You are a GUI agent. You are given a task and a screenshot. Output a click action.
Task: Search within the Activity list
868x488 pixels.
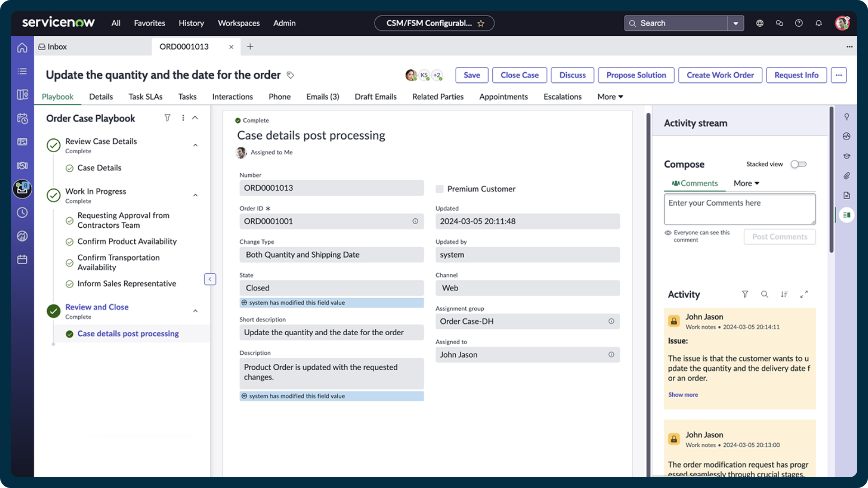pyautogui.click(x=764, y=294)
